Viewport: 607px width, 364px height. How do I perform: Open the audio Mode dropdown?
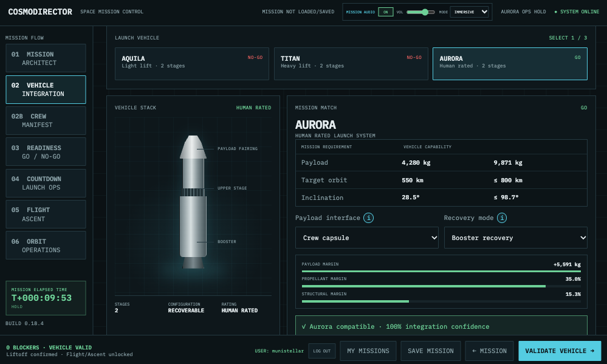coord(470,12)
